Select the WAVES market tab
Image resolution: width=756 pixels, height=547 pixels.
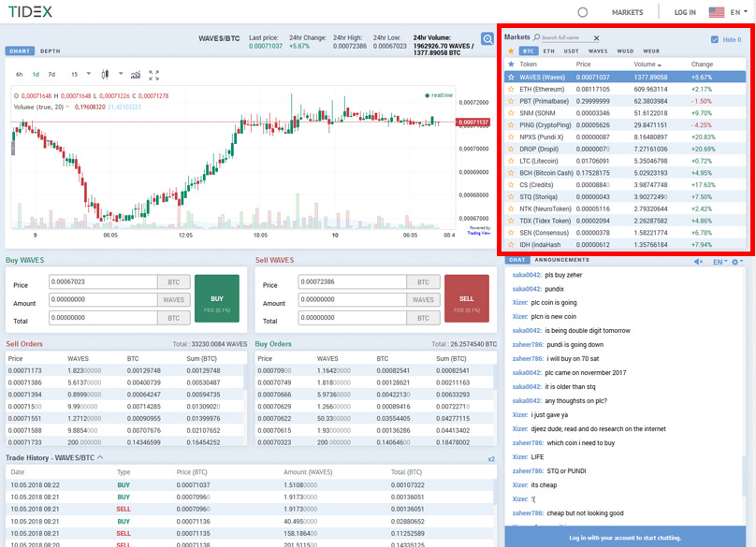pyautogui.click(x=598, y=51)
